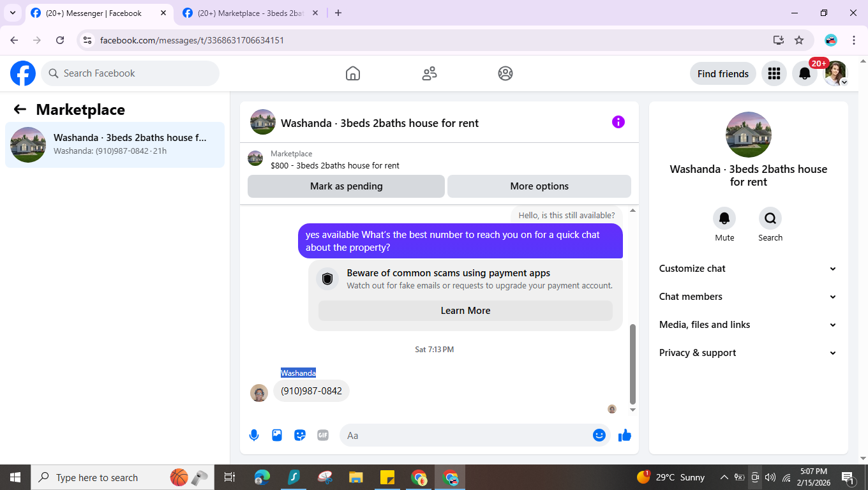
Task: Click the highlighted Washanda sender name
Action: (x=298, y=373)
